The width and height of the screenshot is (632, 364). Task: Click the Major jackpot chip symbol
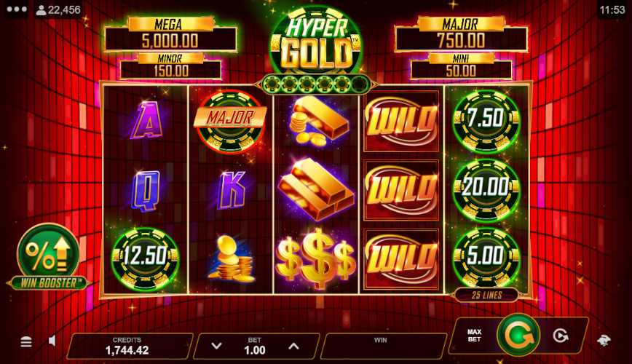(x=230, y=121)
